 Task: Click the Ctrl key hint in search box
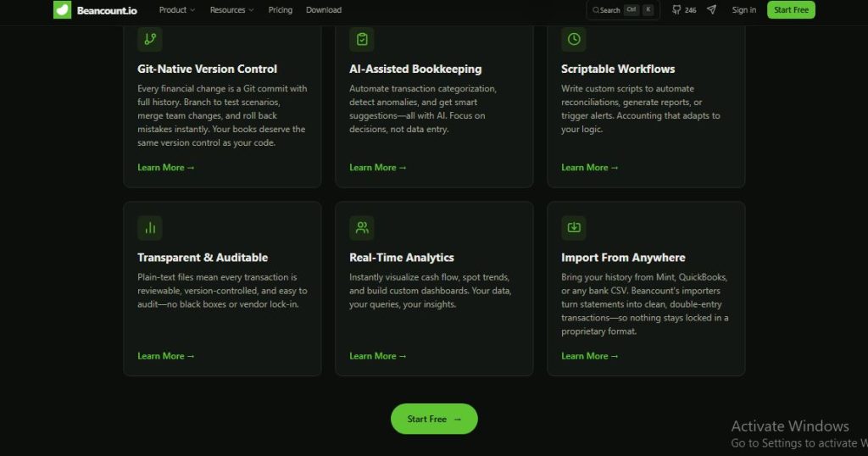(x=631, y=9)
